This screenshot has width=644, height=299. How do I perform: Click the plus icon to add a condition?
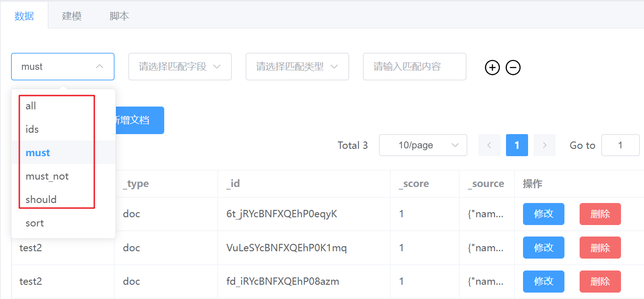tap(492, 68)
